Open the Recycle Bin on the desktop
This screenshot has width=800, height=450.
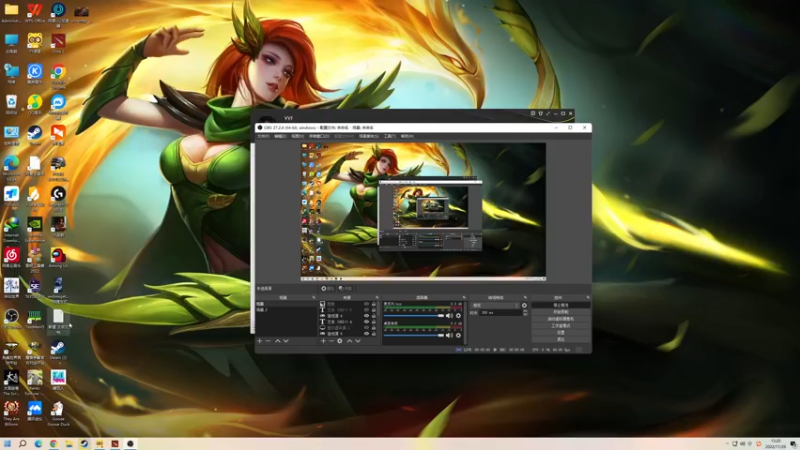pyautogui.click(x=11, y=105)
